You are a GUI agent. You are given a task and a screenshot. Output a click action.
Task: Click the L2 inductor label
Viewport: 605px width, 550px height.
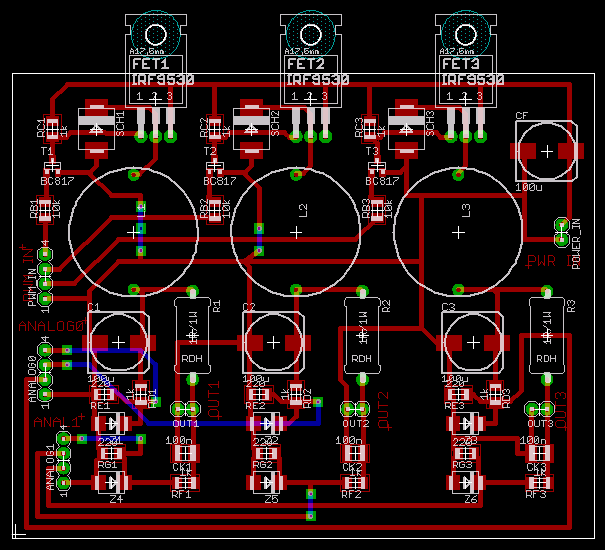[x=303, y=211]
